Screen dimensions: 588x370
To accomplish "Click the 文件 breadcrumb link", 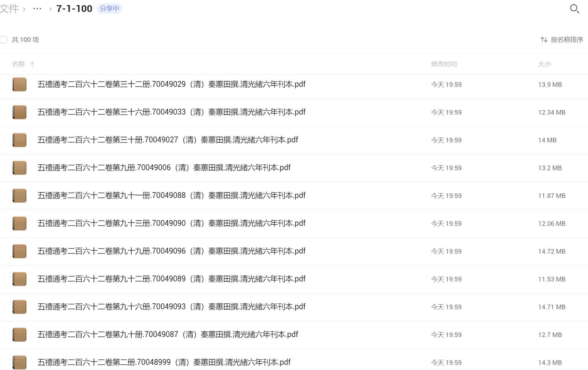I will coord(9,9).
